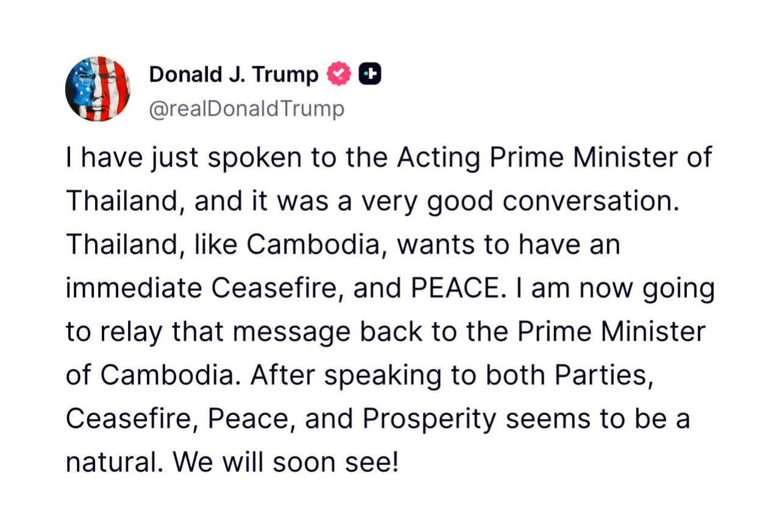Open the Donald J. Trump display name
771x532 pixels.
click(233, 74)
